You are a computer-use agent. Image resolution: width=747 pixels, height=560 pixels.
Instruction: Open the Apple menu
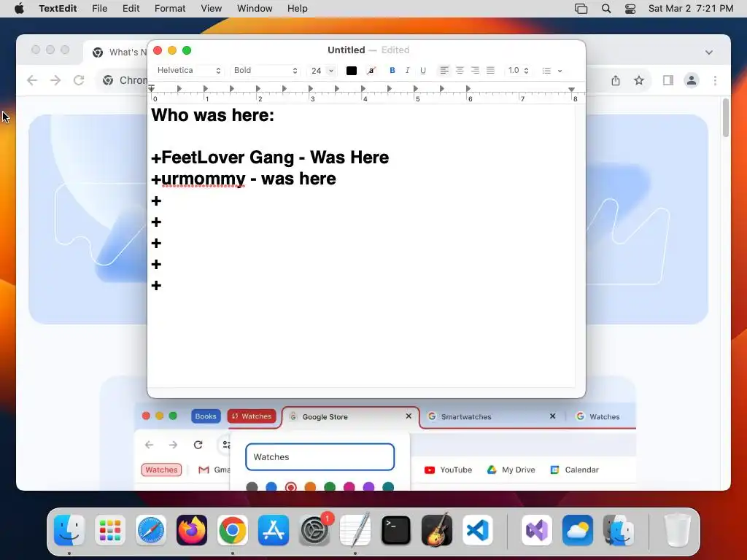point(19,9)
